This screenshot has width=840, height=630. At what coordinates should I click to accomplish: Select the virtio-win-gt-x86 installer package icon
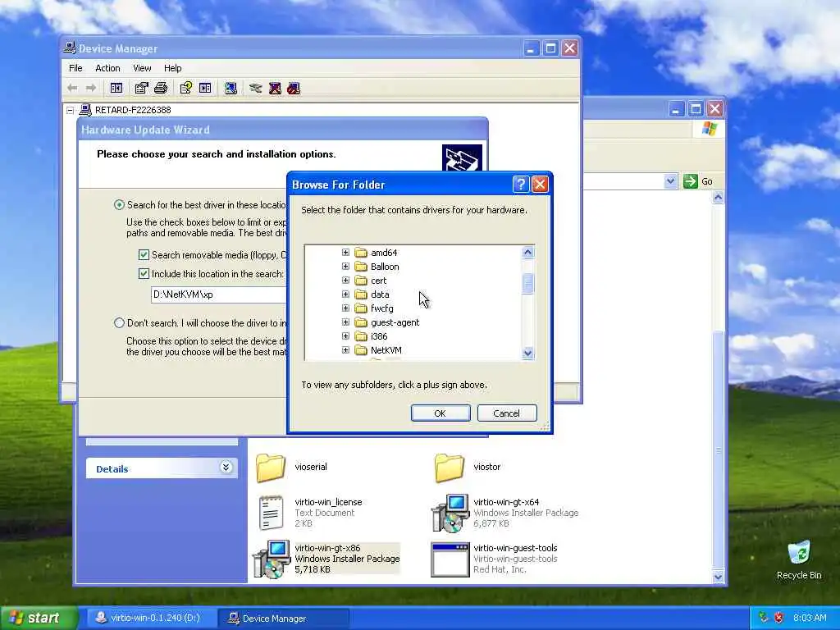271,559
